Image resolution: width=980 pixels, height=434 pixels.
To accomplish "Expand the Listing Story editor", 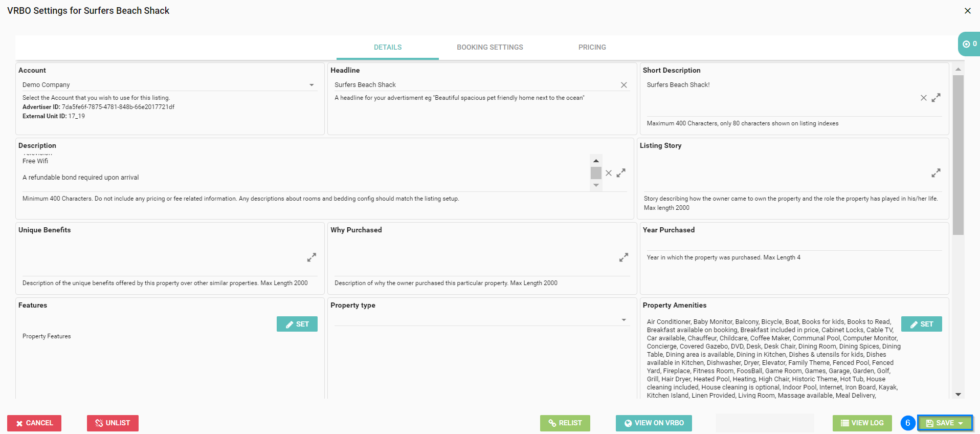I will click(x=936, y=173).
